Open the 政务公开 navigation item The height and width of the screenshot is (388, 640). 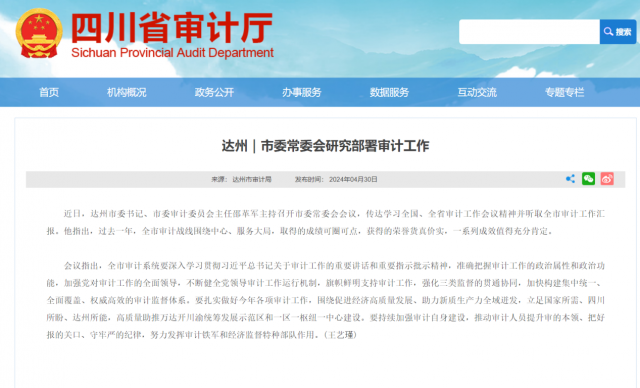pos(214,92)
